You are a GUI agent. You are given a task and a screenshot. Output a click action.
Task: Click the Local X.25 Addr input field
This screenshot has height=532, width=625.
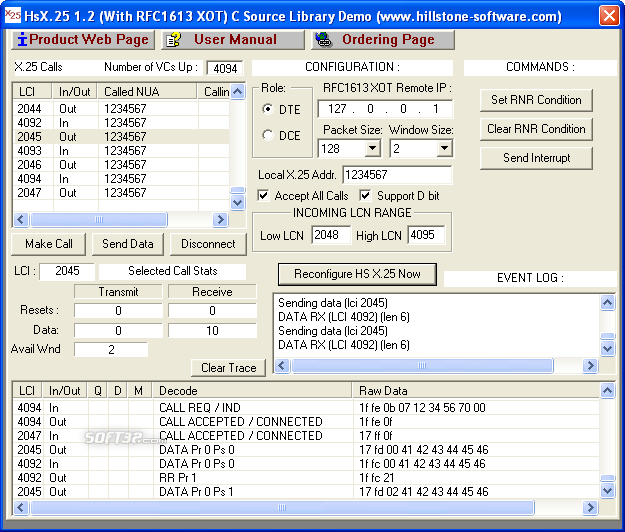(397, 175)
